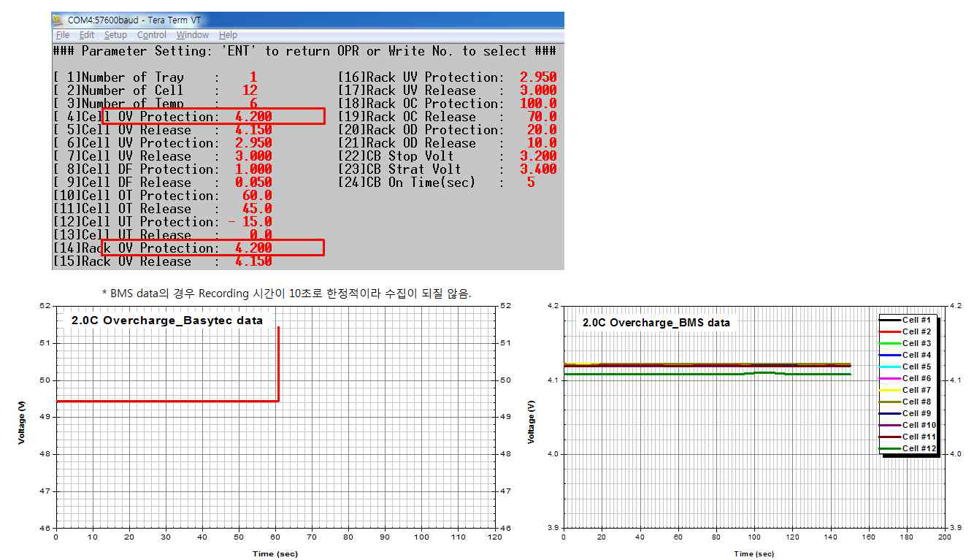Image resolution: width=974 pixels, height=560 pixels.
Task: Select '[24]CB On Time(sec)' line
Action: [x=437, y=183]
